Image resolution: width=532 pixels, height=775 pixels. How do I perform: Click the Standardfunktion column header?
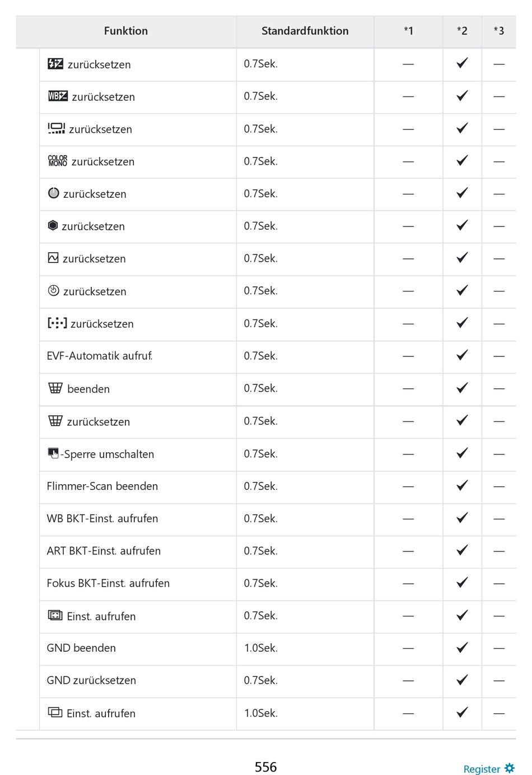[305, 31]
